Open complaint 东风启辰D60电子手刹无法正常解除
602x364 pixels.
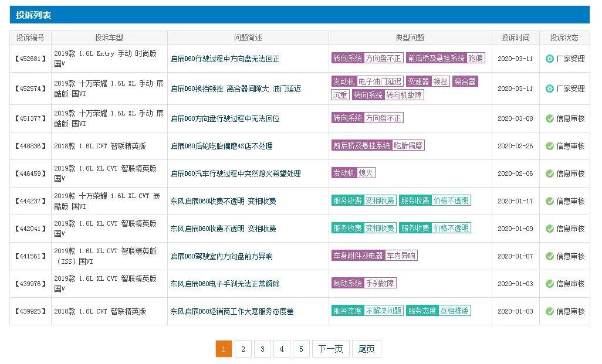point(225,284)
